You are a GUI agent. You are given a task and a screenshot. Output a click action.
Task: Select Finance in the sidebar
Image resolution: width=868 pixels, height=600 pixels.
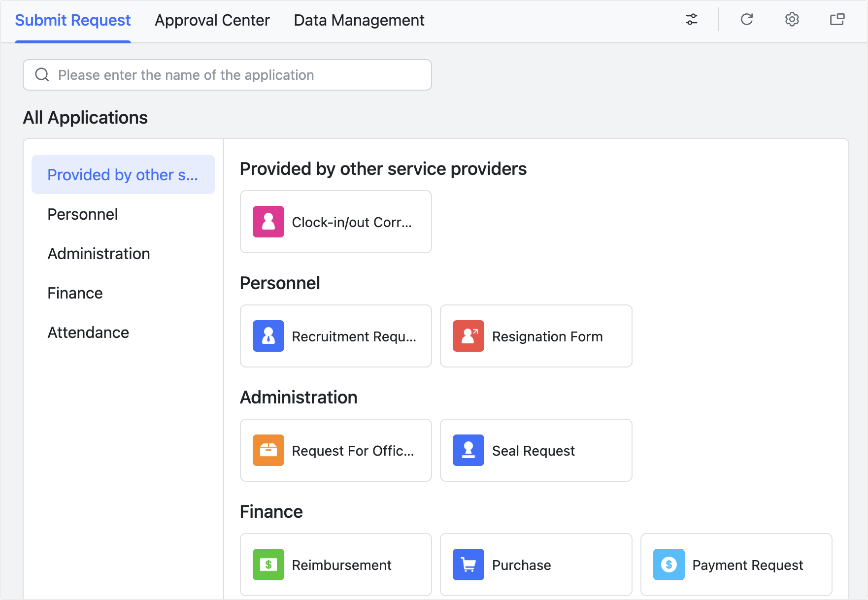click(75, 293)
